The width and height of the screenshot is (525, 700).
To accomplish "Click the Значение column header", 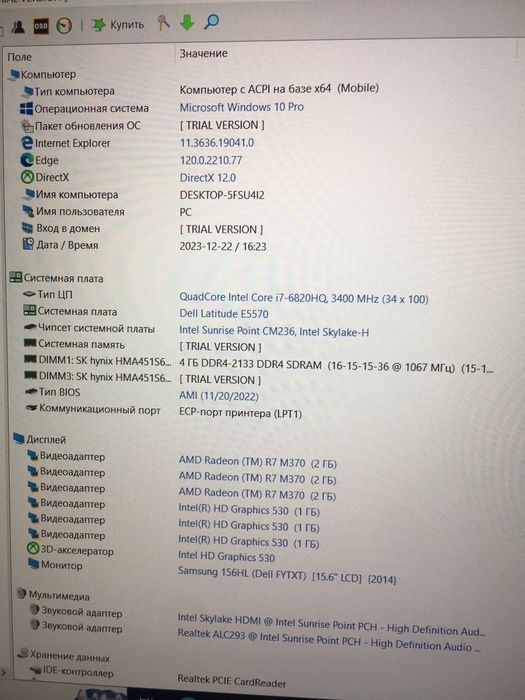I will coord(204,53).
